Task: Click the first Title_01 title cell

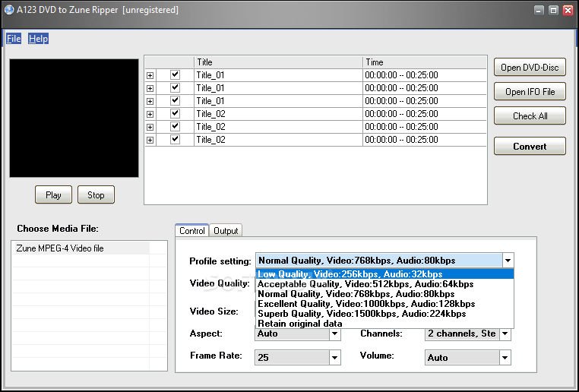Action: 278,75
